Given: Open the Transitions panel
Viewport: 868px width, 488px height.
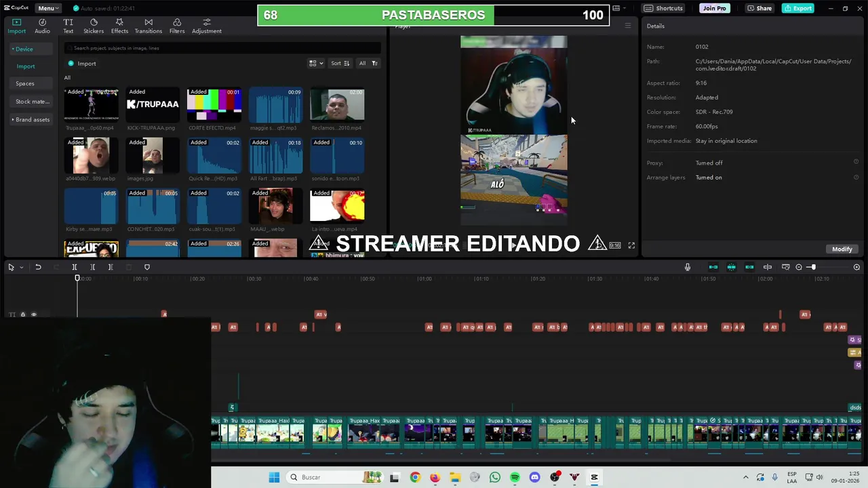Looking at the screenshot, I should (149, 26).
